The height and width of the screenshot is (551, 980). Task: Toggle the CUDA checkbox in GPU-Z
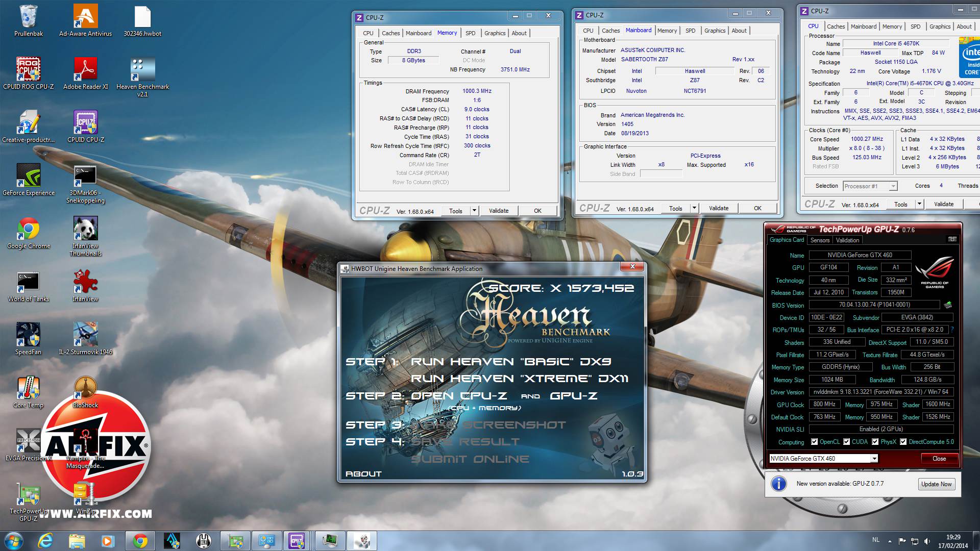[847, 442]
